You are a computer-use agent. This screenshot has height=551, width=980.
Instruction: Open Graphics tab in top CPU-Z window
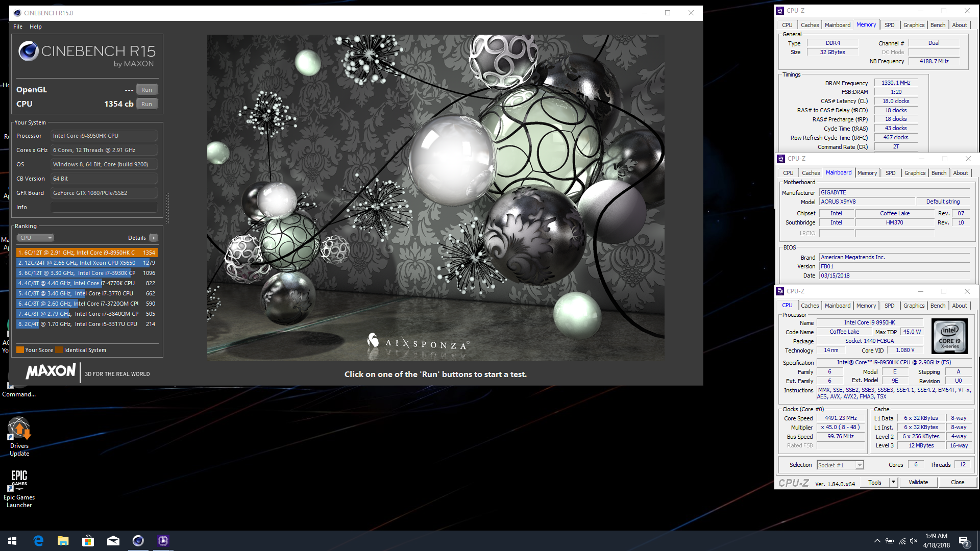coord(914,25)
